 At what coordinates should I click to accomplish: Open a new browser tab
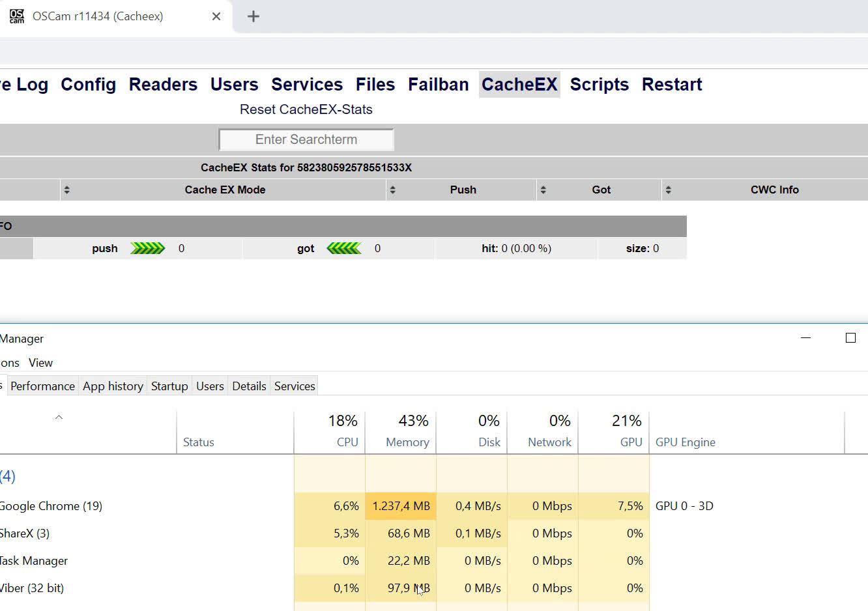pyautogui.click(x=253, y=16)
